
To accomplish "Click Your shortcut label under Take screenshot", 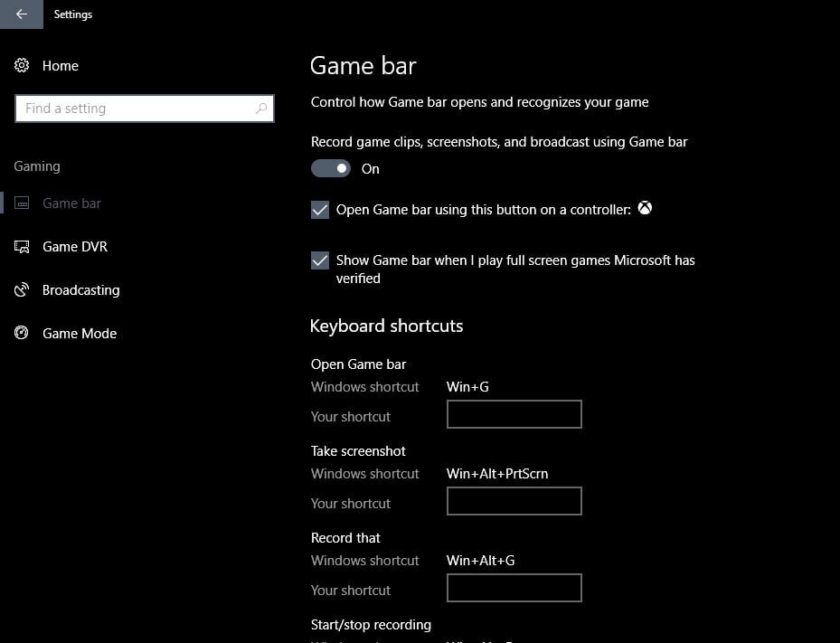I will tap(351, 504).
